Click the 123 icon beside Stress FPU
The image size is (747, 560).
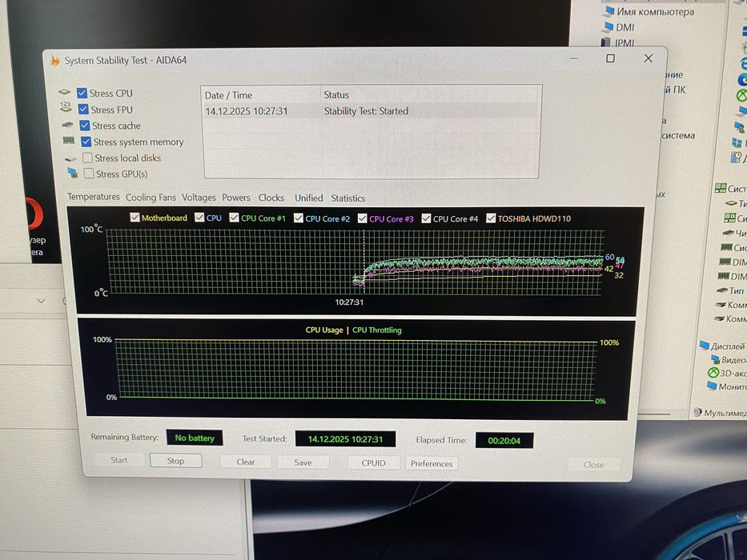pos(66,106)
